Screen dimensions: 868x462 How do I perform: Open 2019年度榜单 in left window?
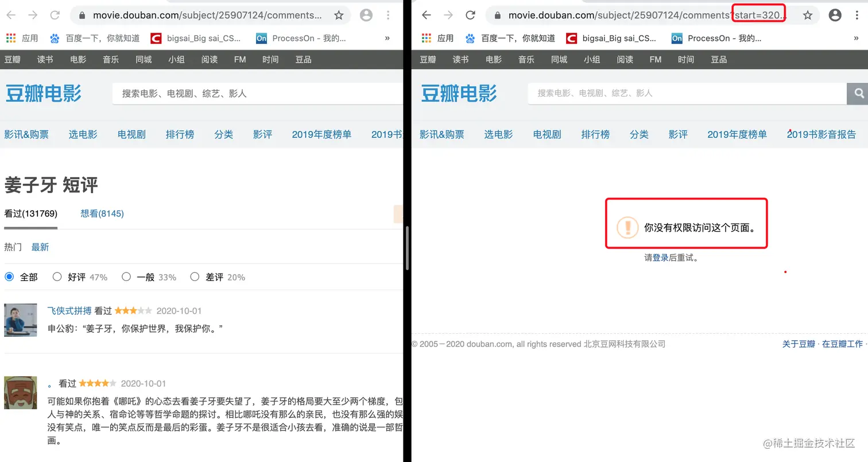(321, 134)
